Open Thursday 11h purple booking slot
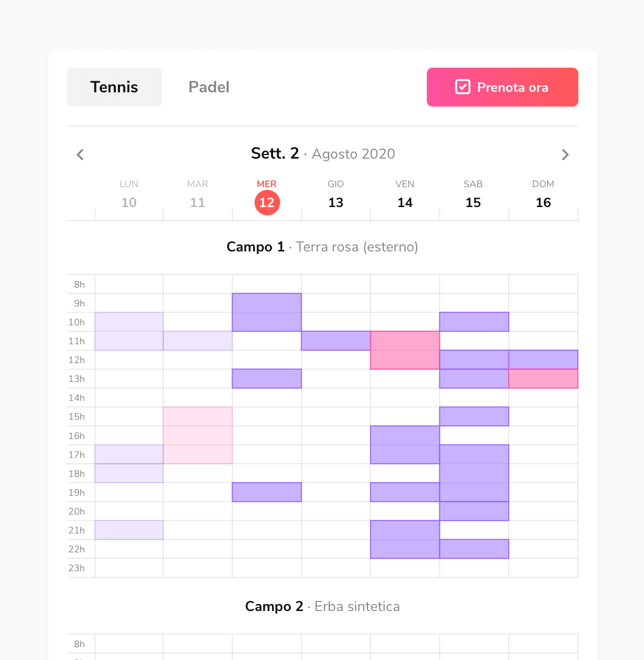The width and height of the screenshot is (644, 660). (x=336, y=341)
